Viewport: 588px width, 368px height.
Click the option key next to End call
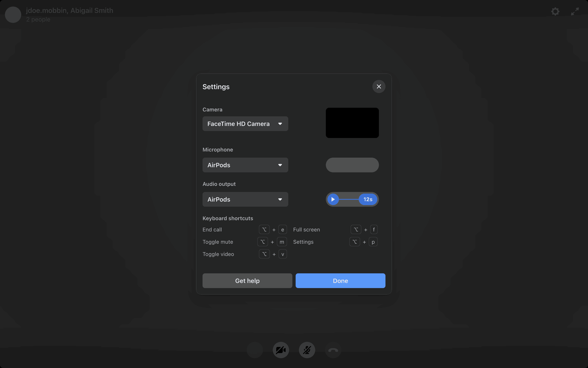pos(264,229)
